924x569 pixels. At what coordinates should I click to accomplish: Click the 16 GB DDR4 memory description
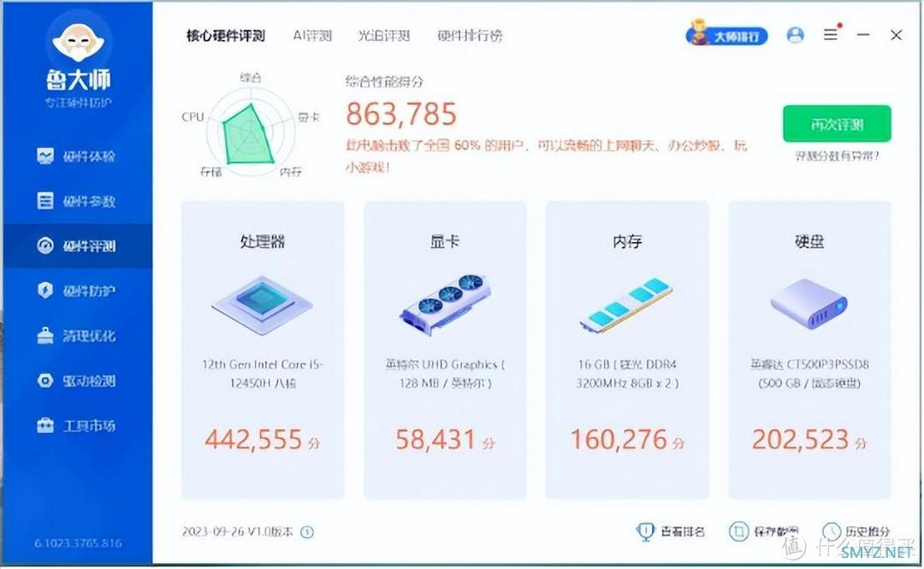pos(627,374)
